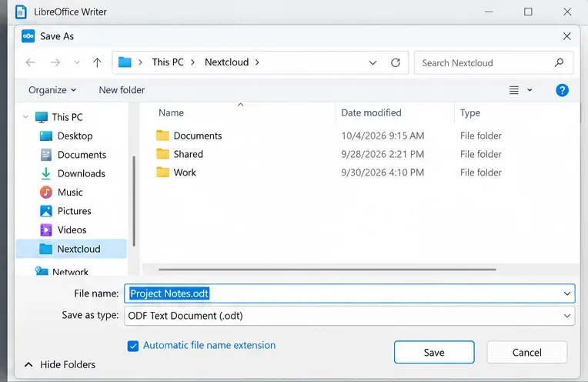The image size is (588, 382).
Task: Create a New folder
Action: pyautogui.click(x=122, y=90)
